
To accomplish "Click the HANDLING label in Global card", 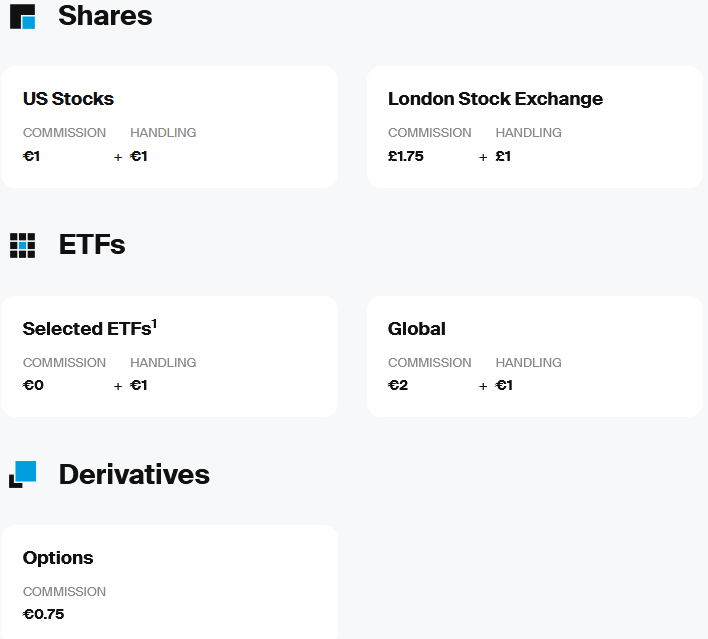I will (x=528, y=363).
